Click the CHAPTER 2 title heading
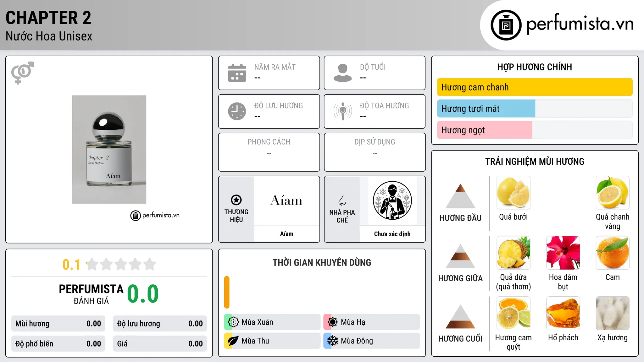Screen dimensions: 644x362 (48, 18)
